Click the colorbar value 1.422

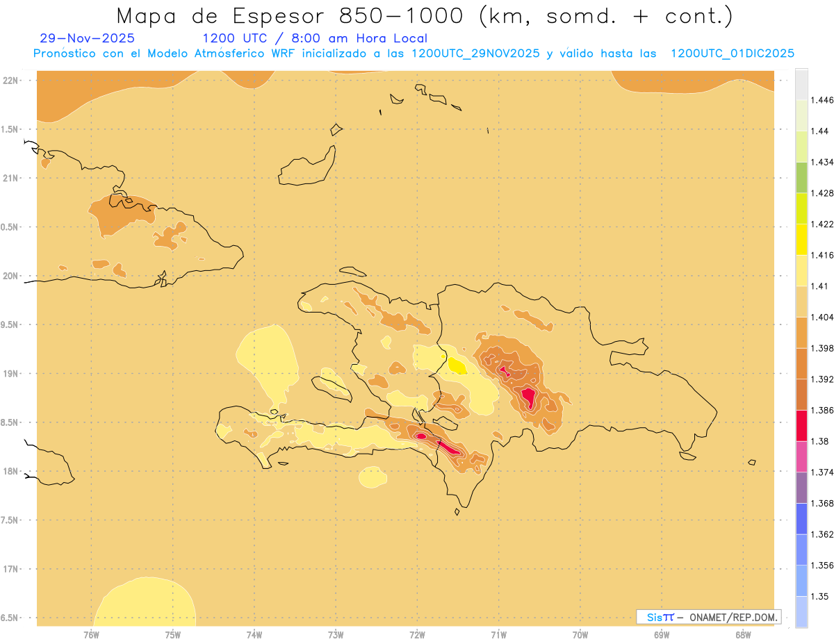click(824, 224)
